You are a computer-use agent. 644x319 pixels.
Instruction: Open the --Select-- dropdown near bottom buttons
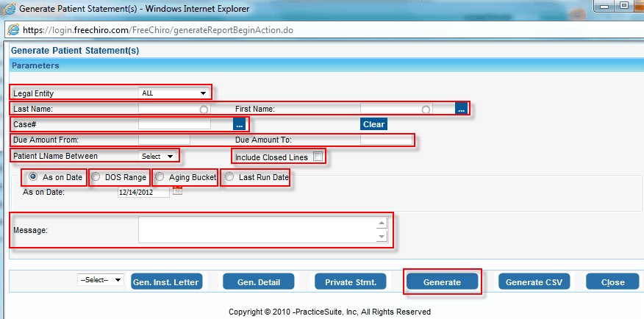[101, 280]
